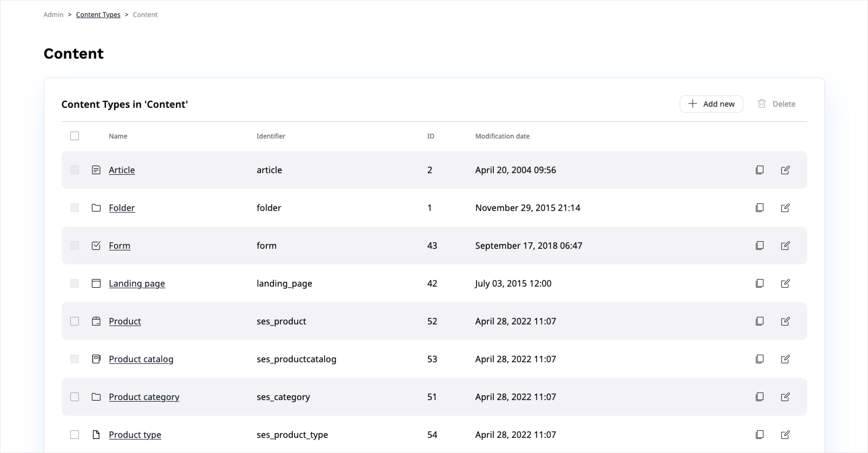Screen dimensions: 868x453
Task: Click the Form checkmark icon
Action: (x=96, y=246)
